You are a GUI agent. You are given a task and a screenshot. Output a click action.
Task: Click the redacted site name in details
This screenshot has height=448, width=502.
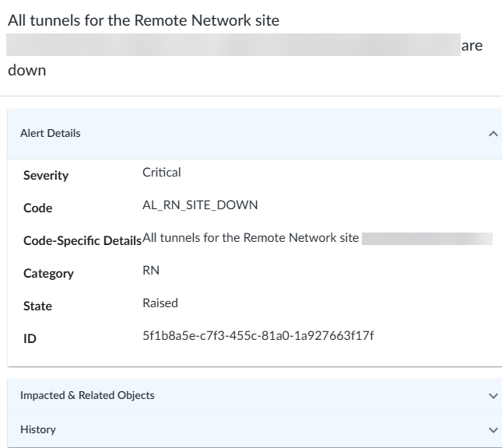pos(427,238)
